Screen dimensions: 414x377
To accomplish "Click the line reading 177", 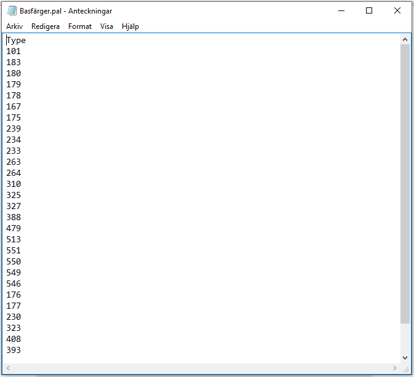I will click(13, 306).
